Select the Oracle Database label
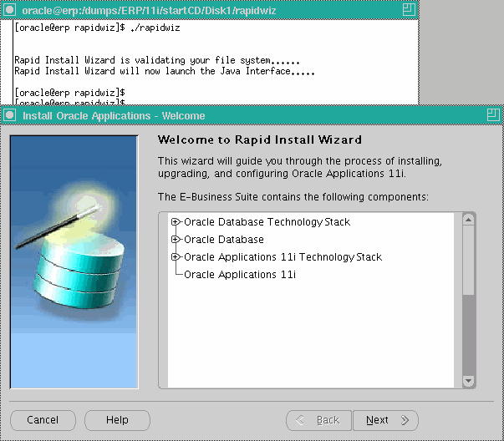This screenshot has height=441, width=504. pyautogui.click(x=224, y=240)
